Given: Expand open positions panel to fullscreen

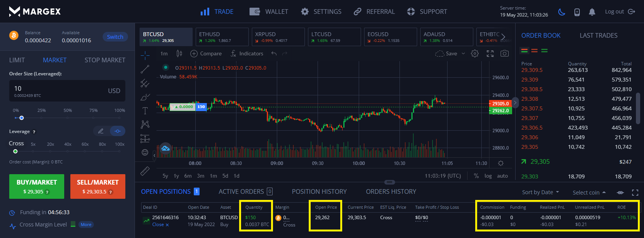Looking at the screenshot, I should pyautogui.click(x=635, y=192).
